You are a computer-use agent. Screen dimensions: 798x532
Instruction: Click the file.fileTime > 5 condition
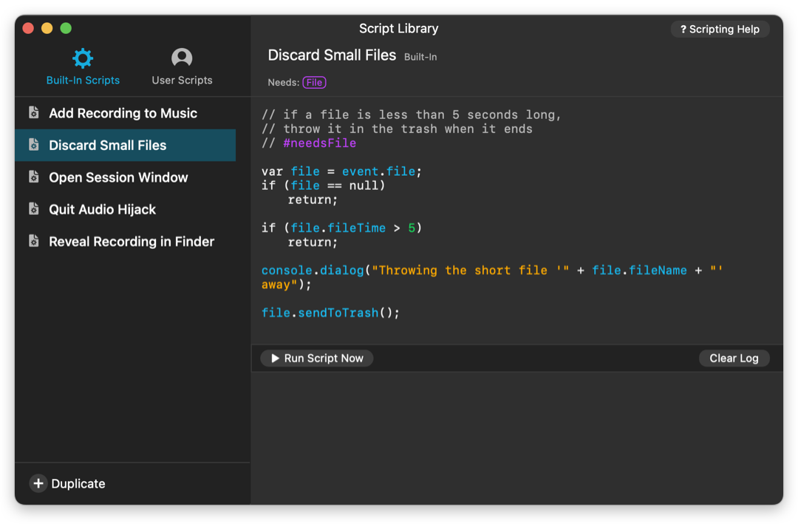point(352,228)
